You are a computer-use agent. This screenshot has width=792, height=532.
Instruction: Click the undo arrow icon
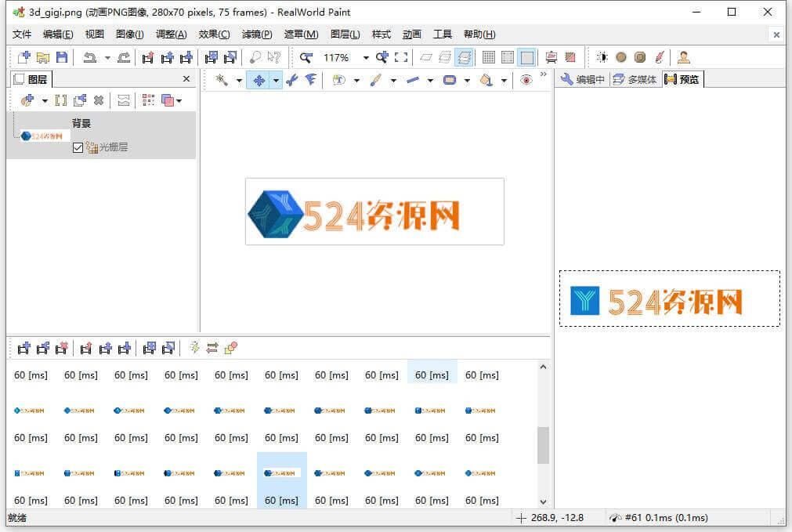pyautogui.click(x=90, y=57)
